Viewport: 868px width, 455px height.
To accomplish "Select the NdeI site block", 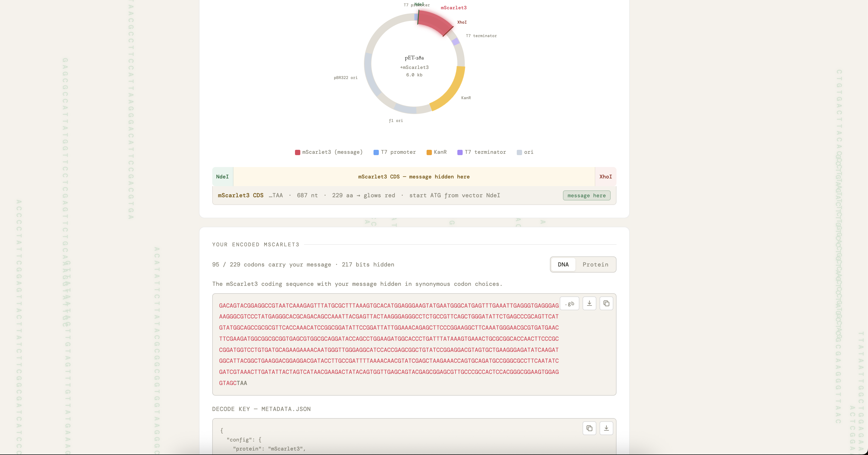I will [222, 177].
